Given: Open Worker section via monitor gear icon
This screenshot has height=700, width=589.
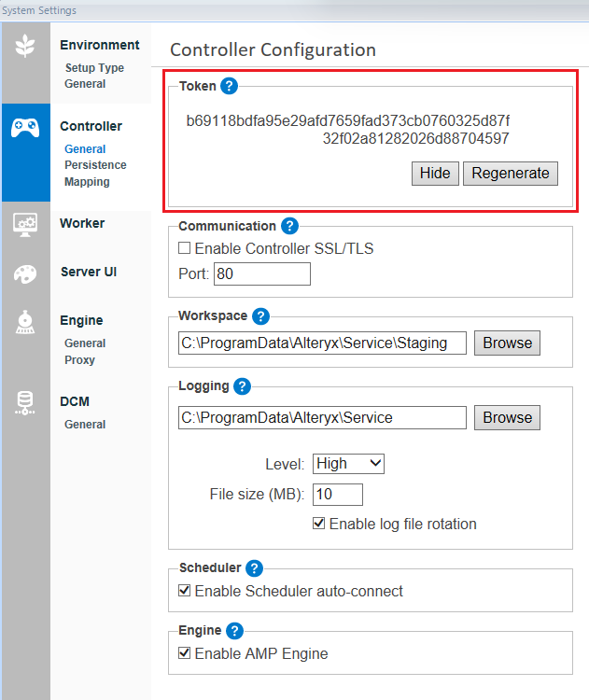Looking at the screenshot, I should coord(25,225).
